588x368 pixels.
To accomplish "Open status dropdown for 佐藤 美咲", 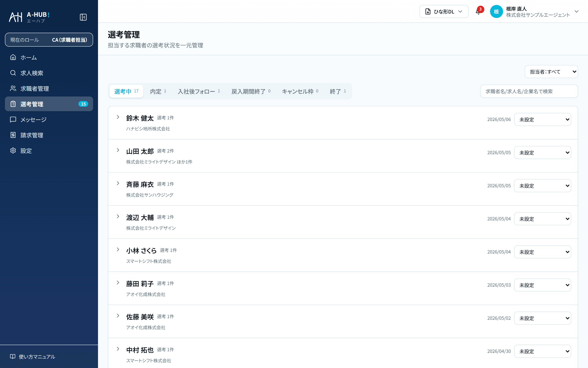I will 542,318.
